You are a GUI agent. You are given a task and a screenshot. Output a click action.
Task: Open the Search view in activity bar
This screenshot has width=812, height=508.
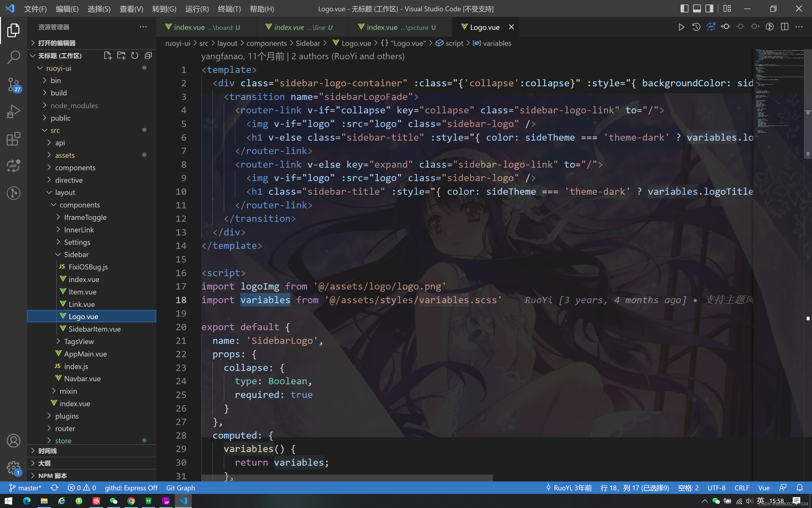(x=13, y=57)
